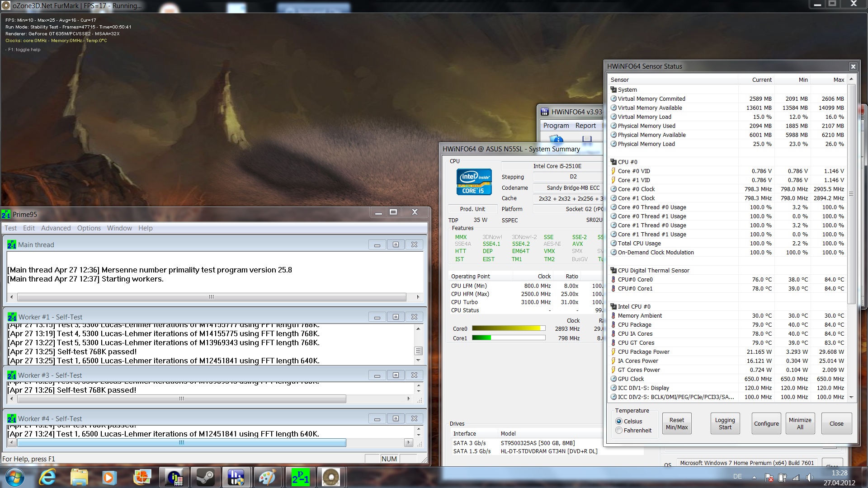The image size is (868, 488).
Task: Open Prime95 Advanced menu
Action: click(56, 228)
